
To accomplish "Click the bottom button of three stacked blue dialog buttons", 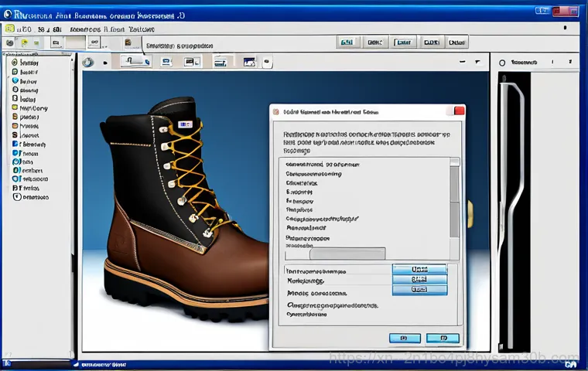I will [x=419, y=290].
